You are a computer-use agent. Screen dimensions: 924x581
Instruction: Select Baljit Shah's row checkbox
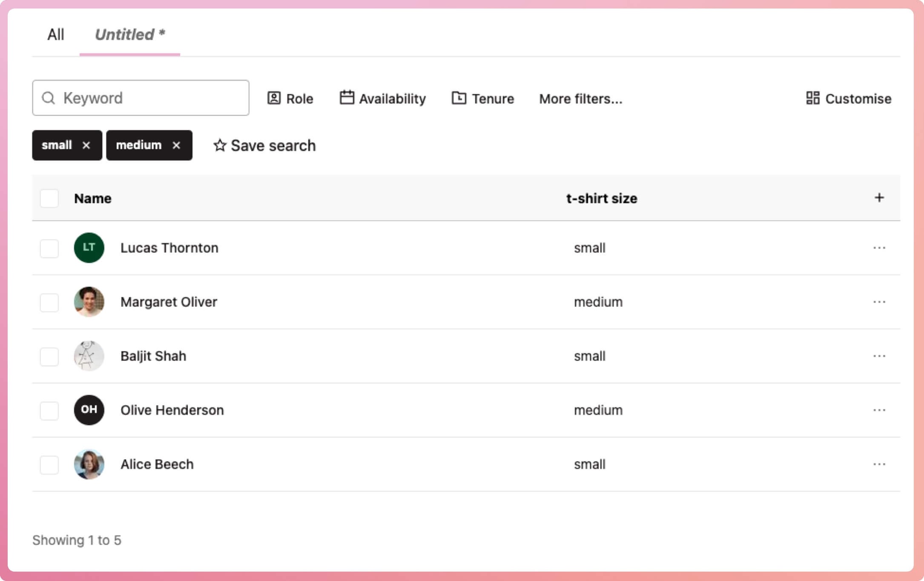(x=49, y=356)
